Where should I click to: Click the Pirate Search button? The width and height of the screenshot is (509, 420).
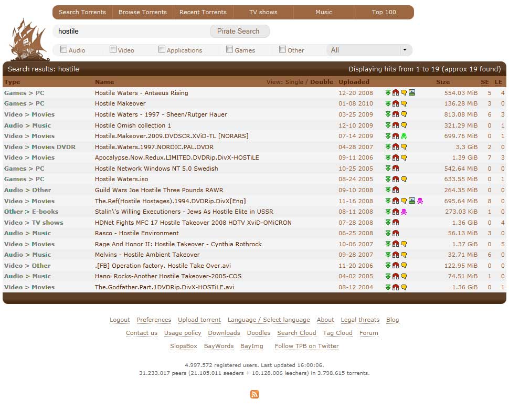pos(239,31)
